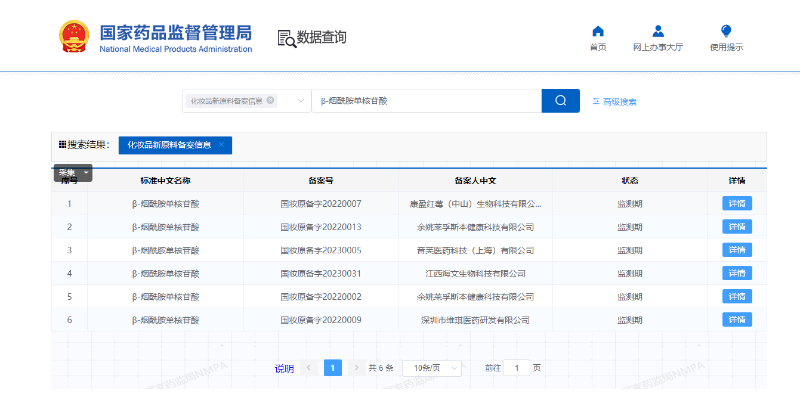The image size is (800, 394).
Task: Click the 备案人中文 column header
Action: point(476,181)
